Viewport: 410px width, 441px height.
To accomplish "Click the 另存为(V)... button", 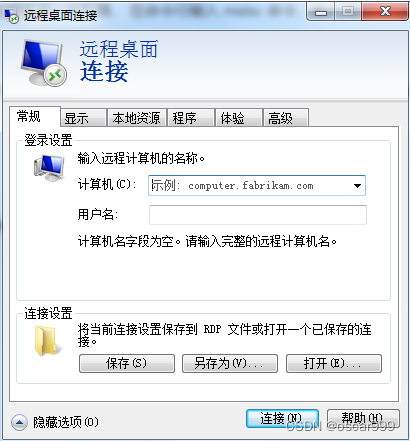I will pyautogui.click(x=230, y=363).
